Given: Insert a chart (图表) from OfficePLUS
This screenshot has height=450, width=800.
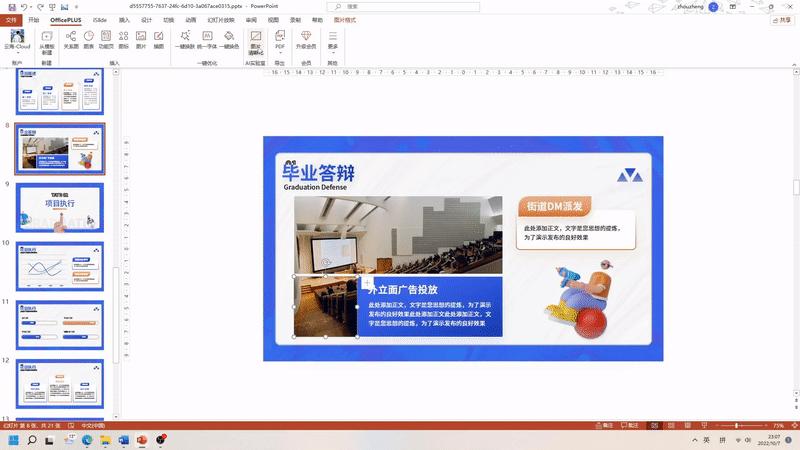Looking at the screenshot, I should [89, 39].
